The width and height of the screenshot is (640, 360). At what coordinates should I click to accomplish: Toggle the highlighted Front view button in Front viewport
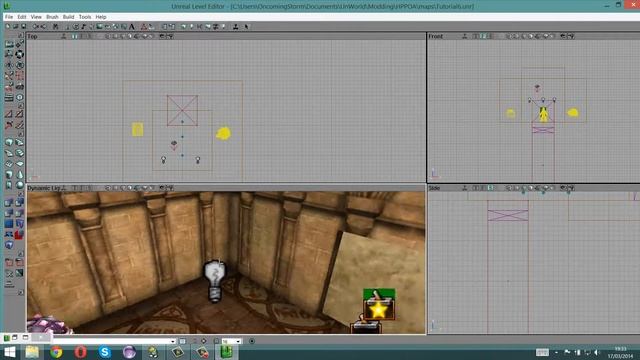pos(483,36)
